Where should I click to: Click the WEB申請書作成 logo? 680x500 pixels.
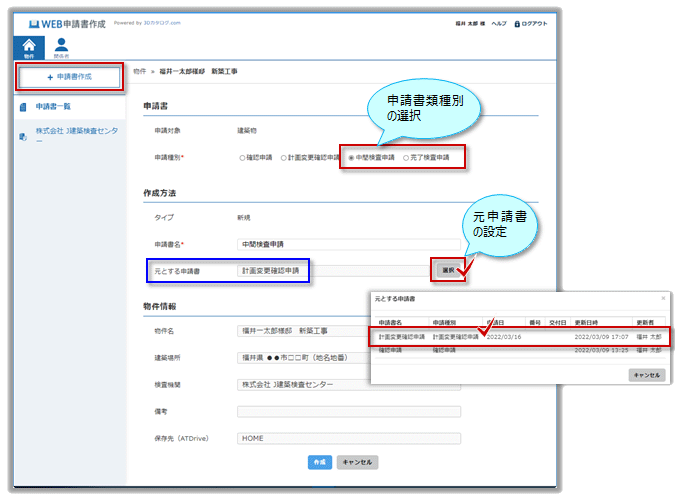coord(68,23)
